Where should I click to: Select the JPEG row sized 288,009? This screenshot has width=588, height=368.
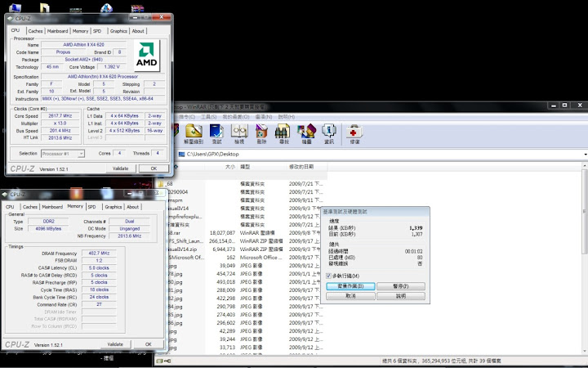(x=243, y=290)
